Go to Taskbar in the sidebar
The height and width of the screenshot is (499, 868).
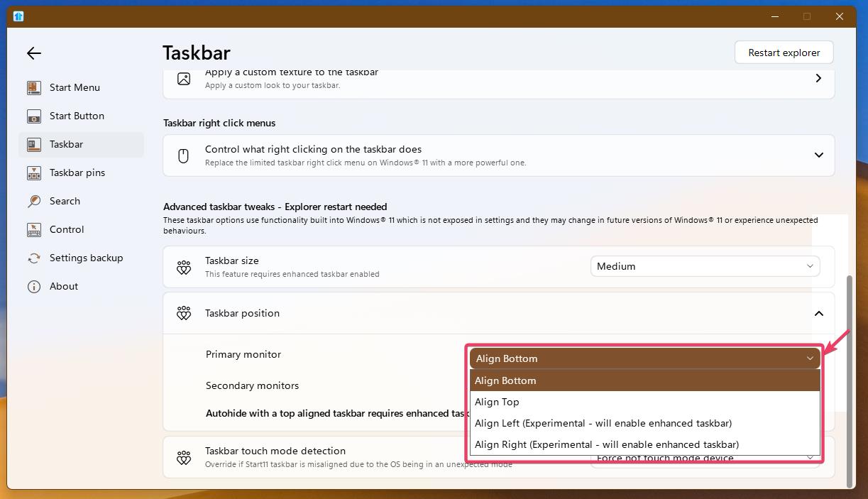point(66,144)
